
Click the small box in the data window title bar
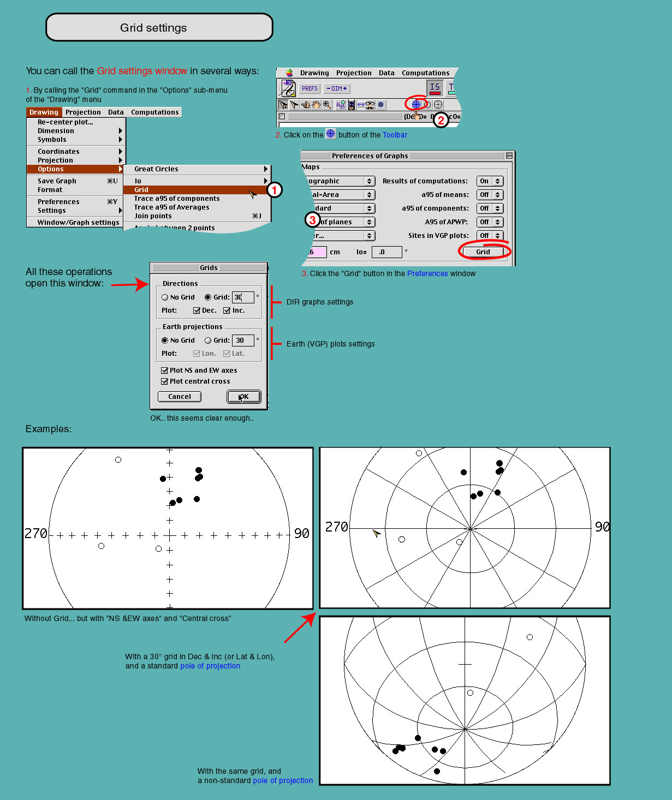[282, 116]
